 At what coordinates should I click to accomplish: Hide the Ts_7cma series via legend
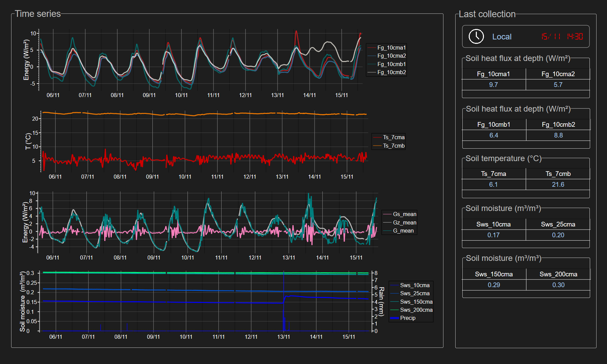point(394,137)
